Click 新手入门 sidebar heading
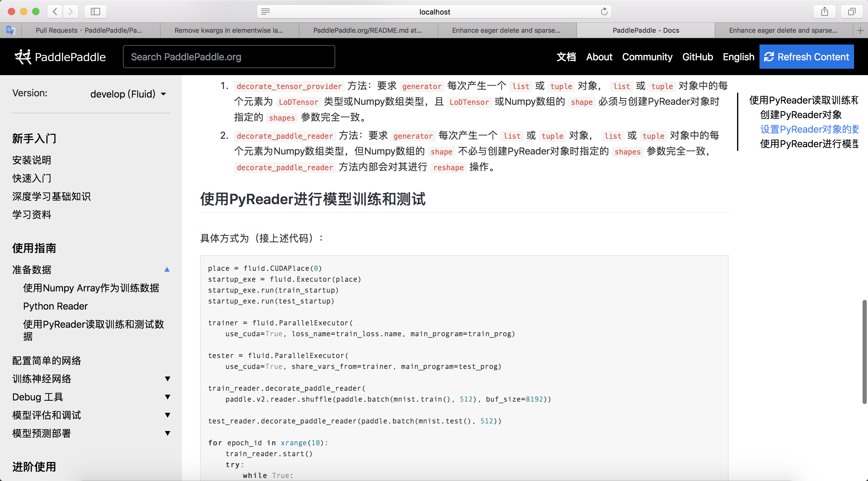This screenshot has width=868, height=481. [34, 138]
